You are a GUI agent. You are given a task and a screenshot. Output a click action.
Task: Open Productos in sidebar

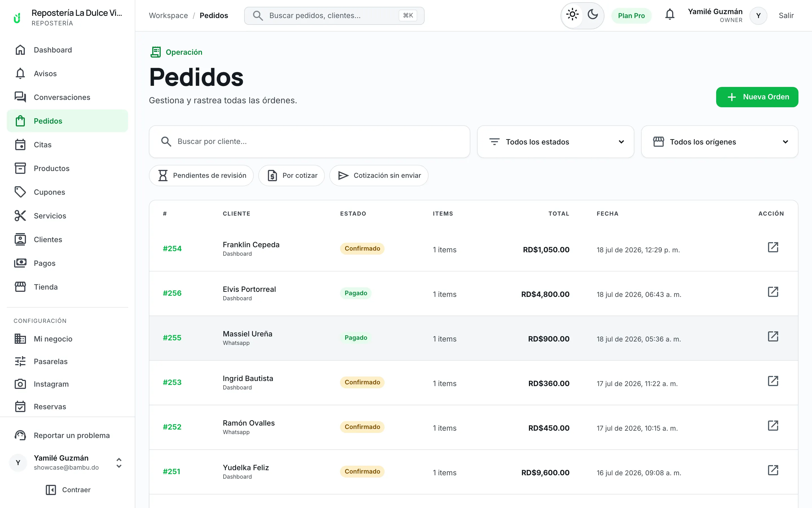(67, 168)
